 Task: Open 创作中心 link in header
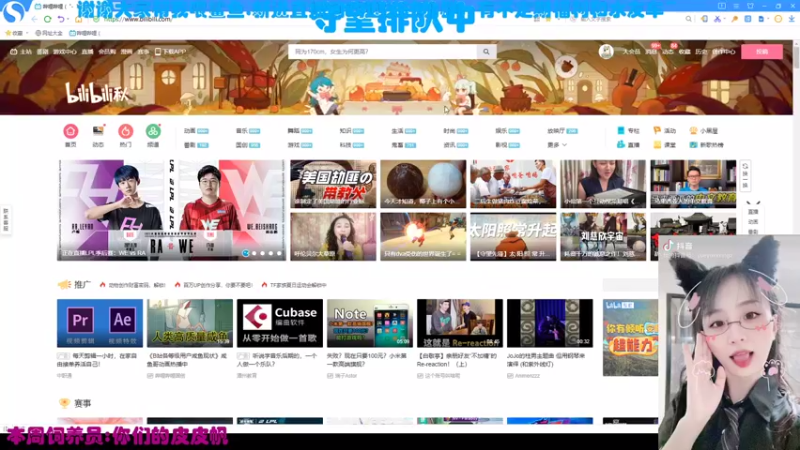coord(723,52)
